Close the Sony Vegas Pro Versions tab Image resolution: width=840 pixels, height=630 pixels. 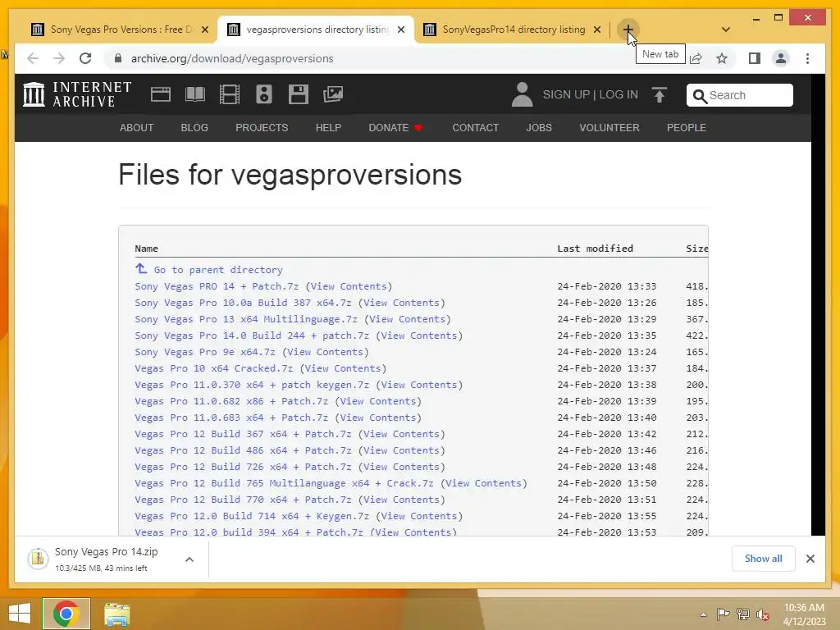point(204,30)
